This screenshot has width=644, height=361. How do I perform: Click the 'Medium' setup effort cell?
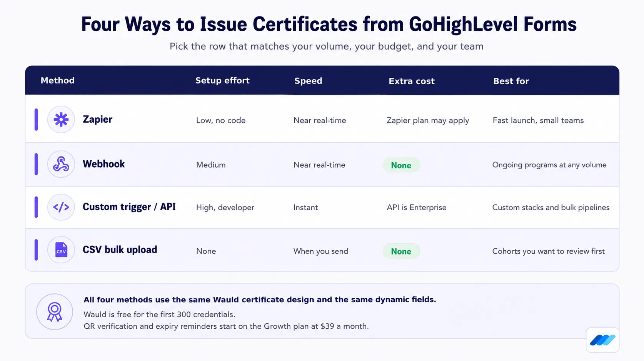point(211,165)
